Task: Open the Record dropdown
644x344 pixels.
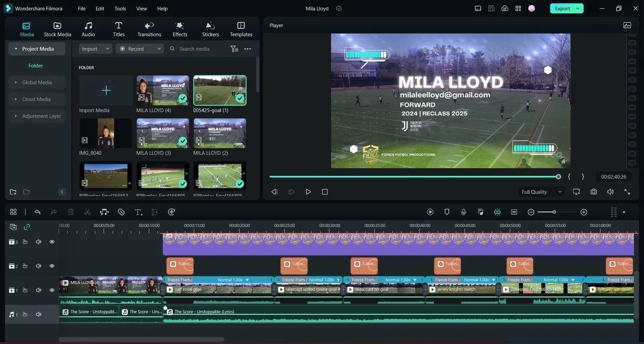Action: (140, 48)
